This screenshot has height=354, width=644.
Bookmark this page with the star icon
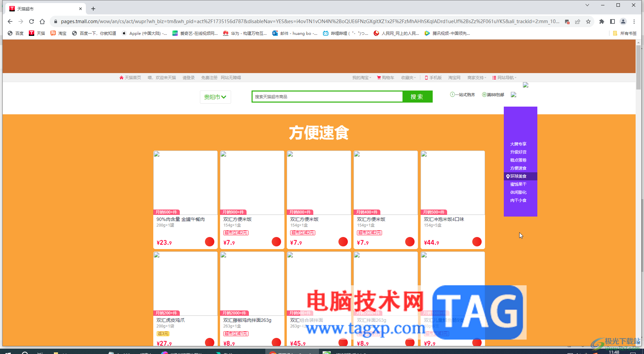[x=588, y=21]
